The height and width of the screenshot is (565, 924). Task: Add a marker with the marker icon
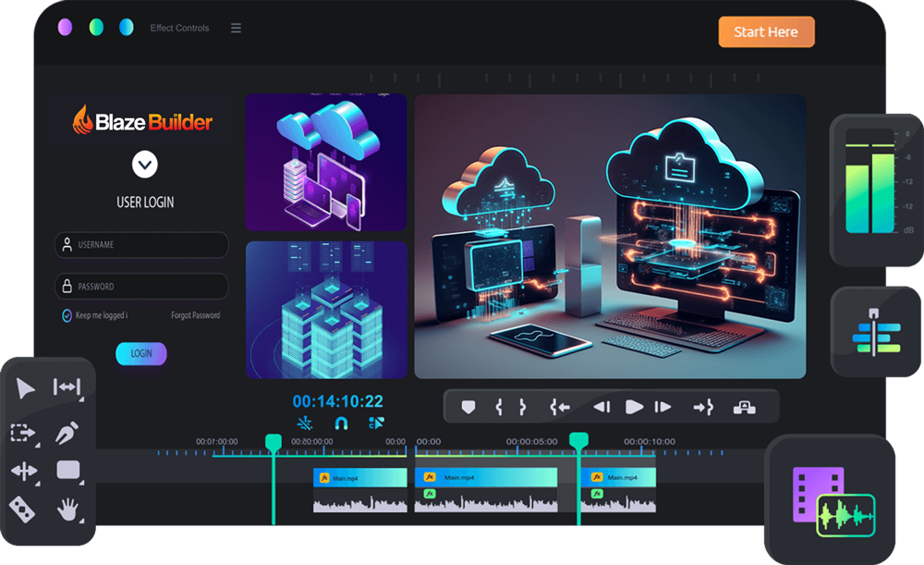click(468, 407)
